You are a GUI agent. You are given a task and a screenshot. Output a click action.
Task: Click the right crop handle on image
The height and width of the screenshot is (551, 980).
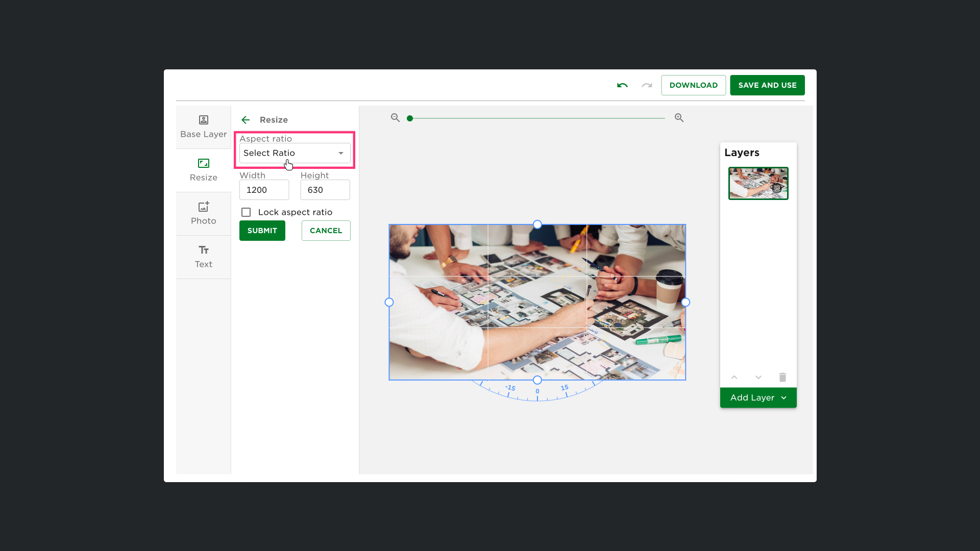click(685, 303)
